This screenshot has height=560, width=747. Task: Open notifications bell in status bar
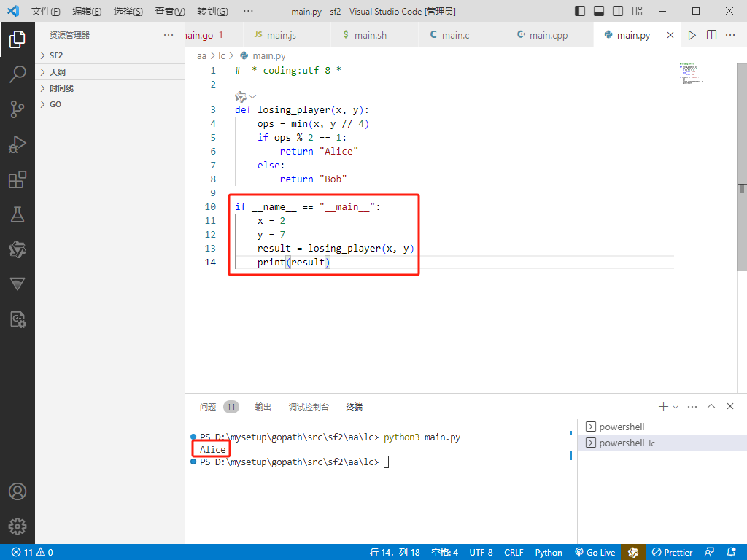[x=731, y=553]
